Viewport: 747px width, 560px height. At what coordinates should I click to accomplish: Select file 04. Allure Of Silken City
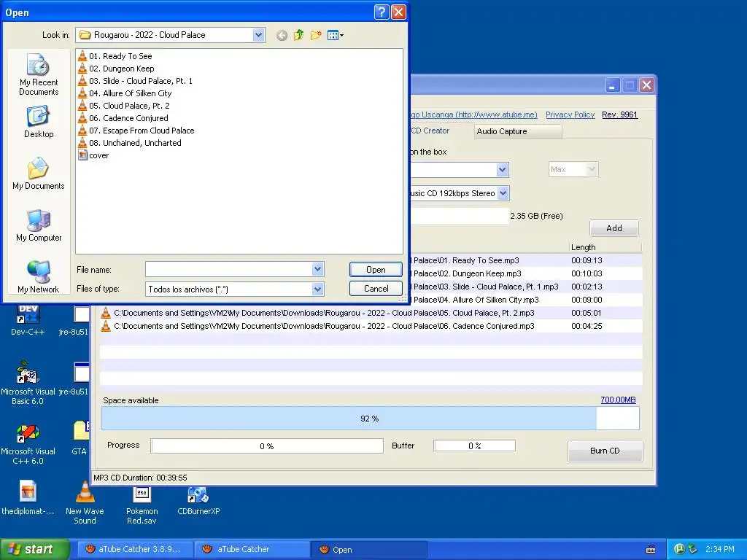tap(125, 93)
